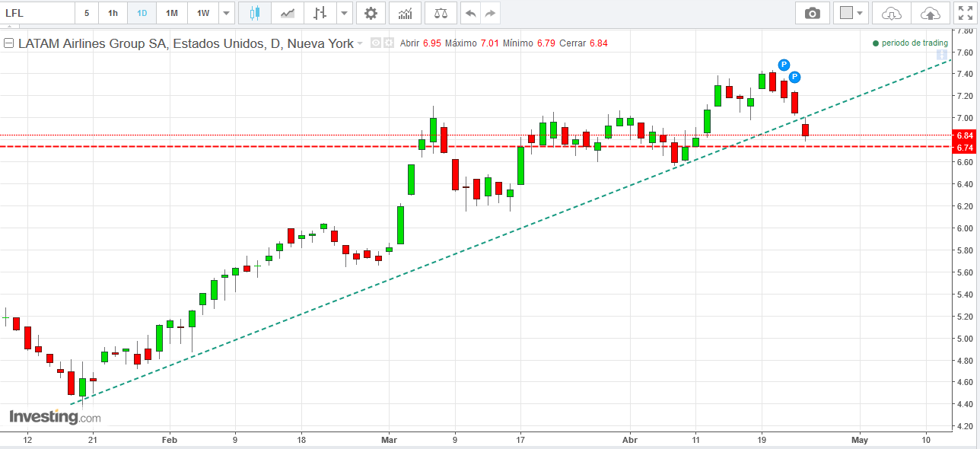Choose the 1W interval
Viewport: 980px width, 449px height.
(203, 13)
